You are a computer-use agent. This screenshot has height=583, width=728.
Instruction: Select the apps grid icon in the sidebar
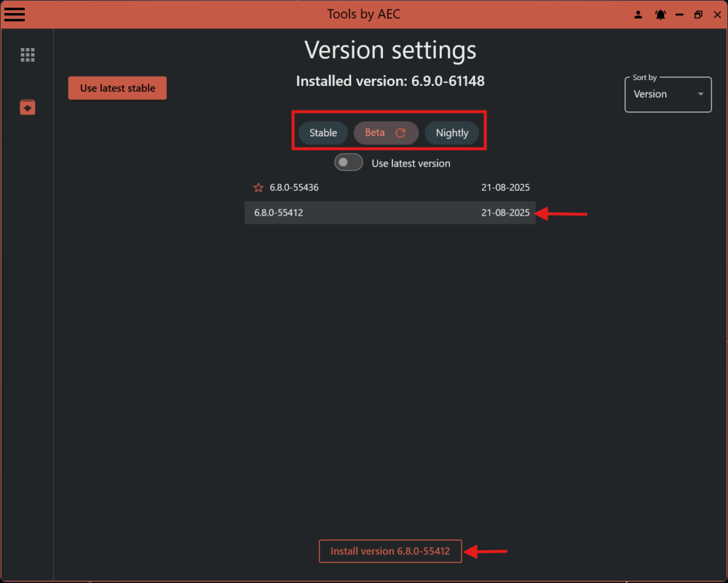(27, 54)
